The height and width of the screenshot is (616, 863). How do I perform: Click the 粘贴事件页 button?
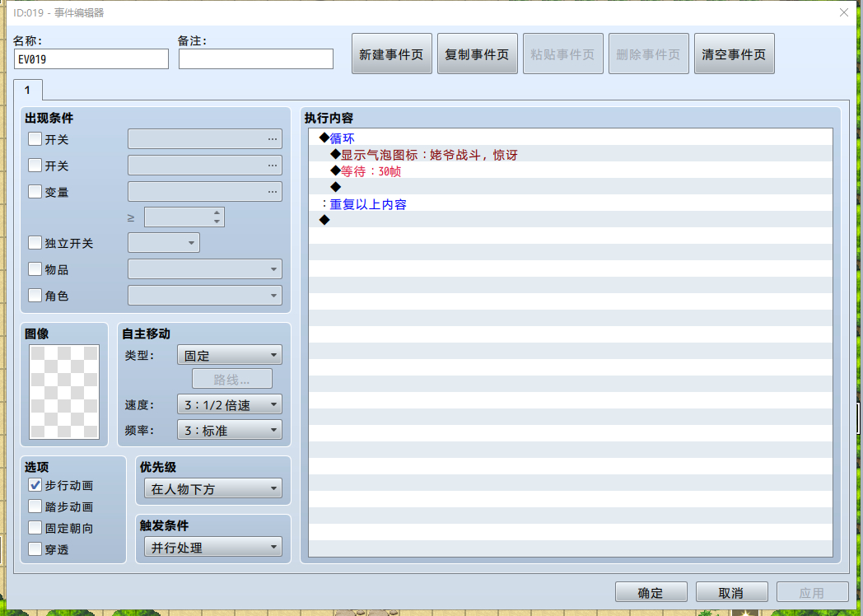563,54
